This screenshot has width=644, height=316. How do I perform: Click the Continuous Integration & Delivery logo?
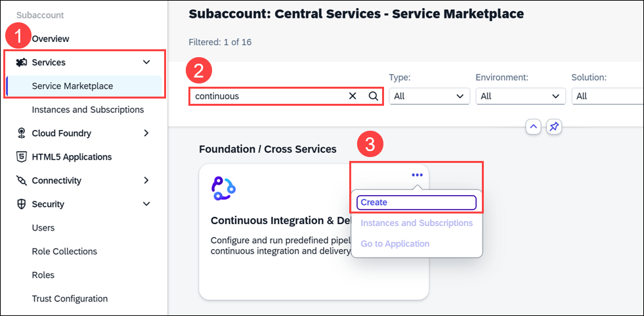223,188
